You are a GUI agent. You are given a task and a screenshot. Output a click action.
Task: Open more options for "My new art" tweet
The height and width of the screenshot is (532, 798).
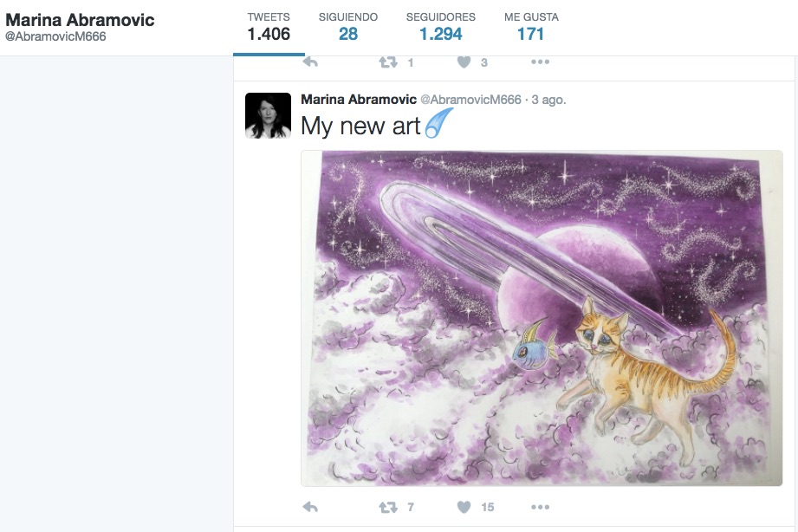(540, 507)
